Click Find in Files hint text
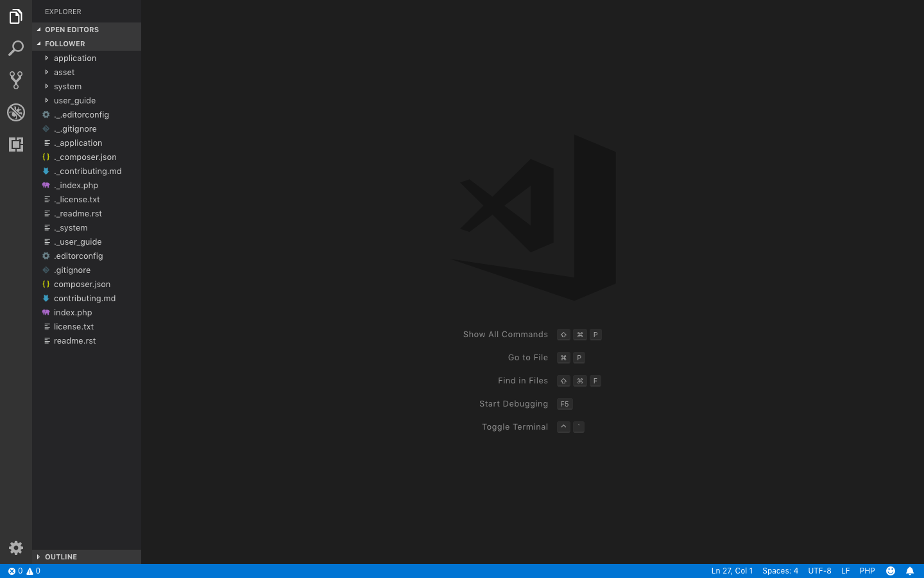The width and height of the screenshot is (924, 578). (523, 381)
